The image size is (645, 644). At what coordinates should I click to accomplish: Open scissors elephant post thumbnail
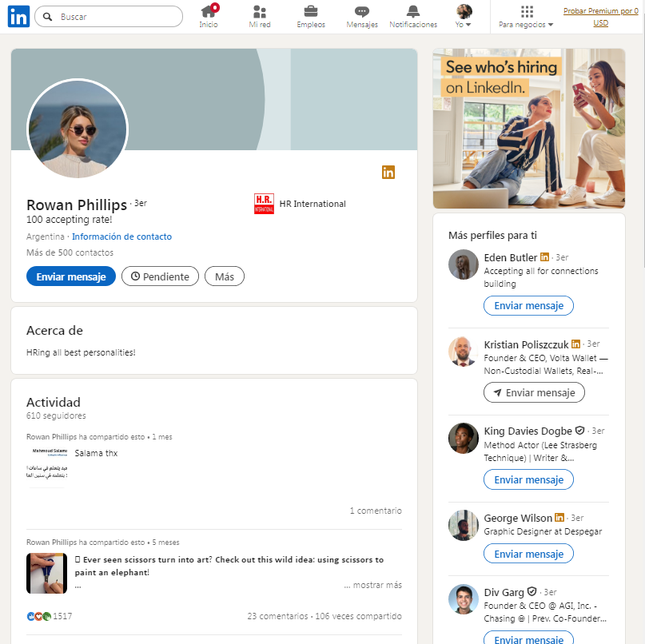(x=47, y=573)
